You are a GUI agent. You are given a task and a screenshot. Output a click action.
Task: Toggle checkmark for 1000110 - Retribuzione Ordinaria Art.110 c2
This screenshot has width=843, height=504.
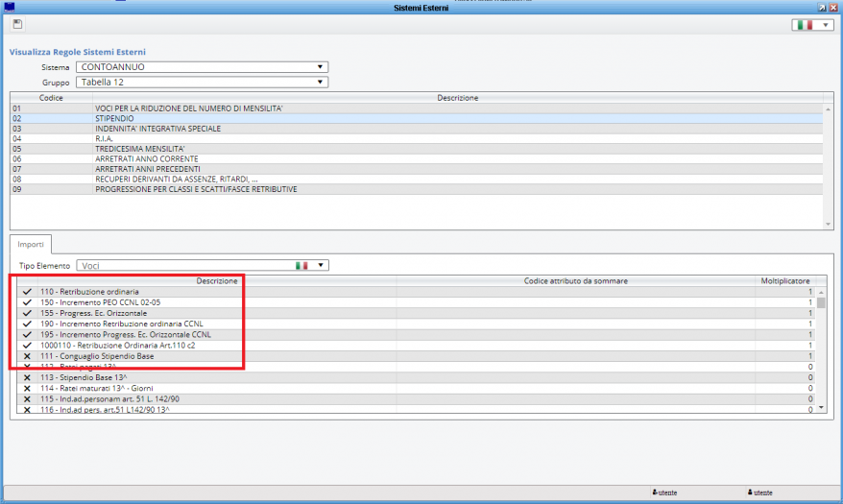pyautogui.click(x=27, y=346)
